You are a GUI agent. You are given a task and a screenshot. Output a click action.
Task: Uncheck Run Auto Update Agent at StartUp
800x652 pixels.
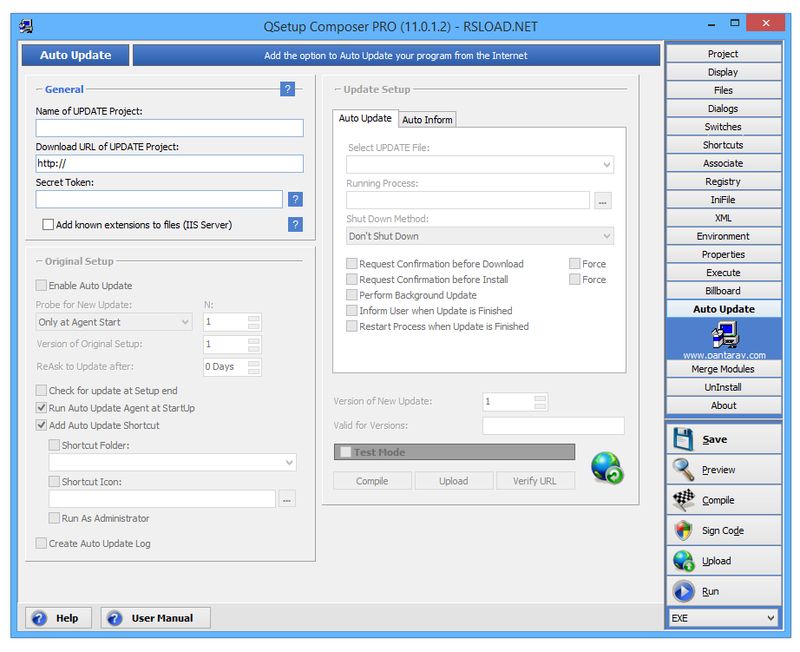[x=41, y=408]
